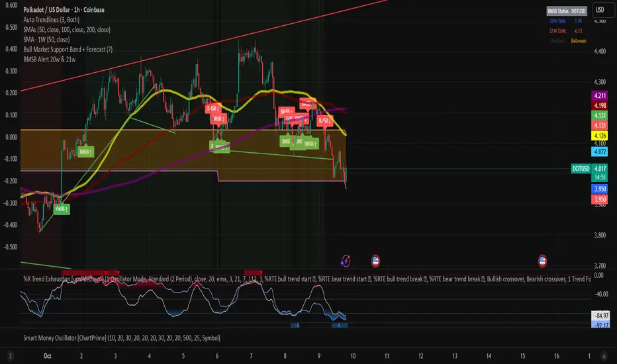Click the 0.000 value on left scale
Viewport: 617px width, 364px height.
[11, 136]
